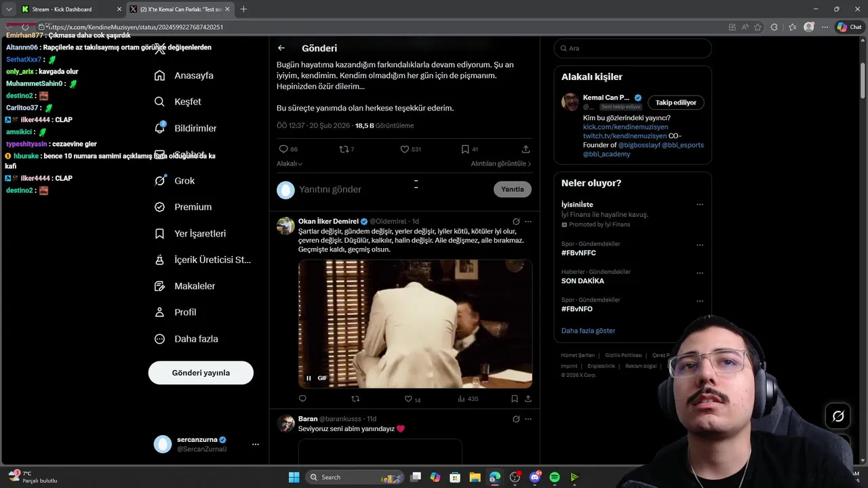Pause the GIF in Okan's reply
The image size is (868, 488).
(309, 378)
